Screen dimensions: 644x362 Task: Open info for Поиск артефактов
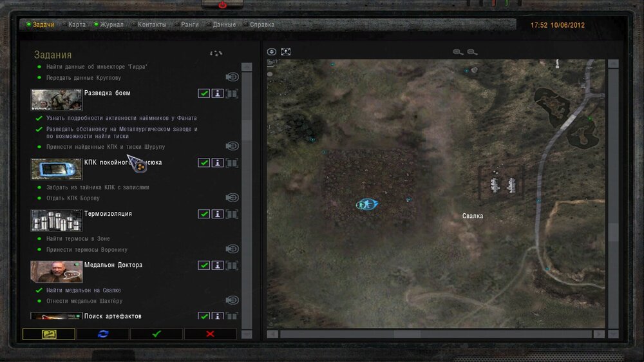218,316
